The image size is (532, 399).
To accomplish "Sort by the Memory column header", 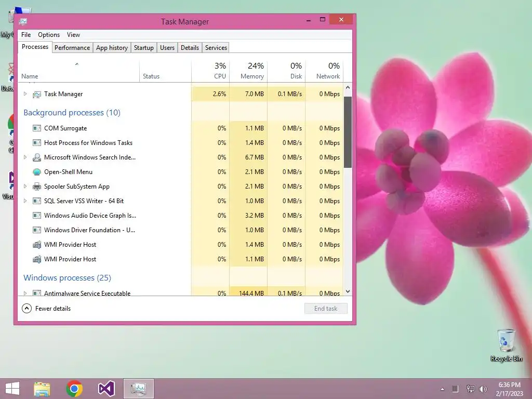I will point(248,71).
